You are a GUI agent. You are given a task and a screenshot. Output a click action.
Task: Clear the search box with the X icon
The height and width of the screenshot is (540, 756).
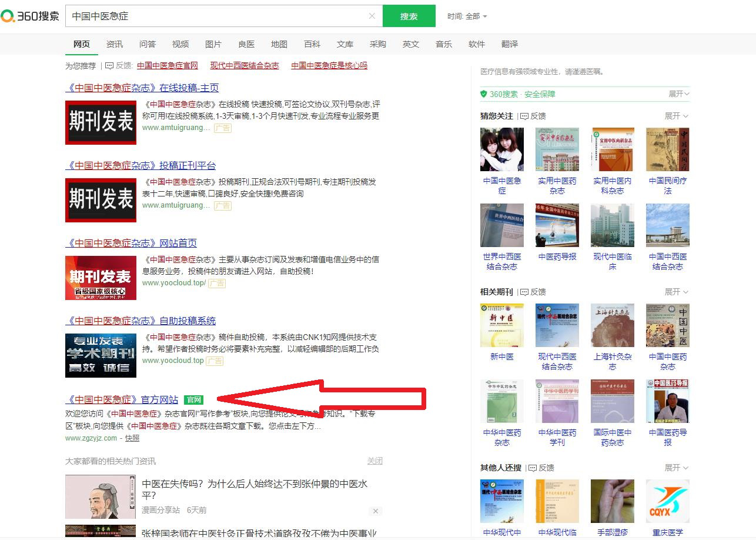coord(372,16)
